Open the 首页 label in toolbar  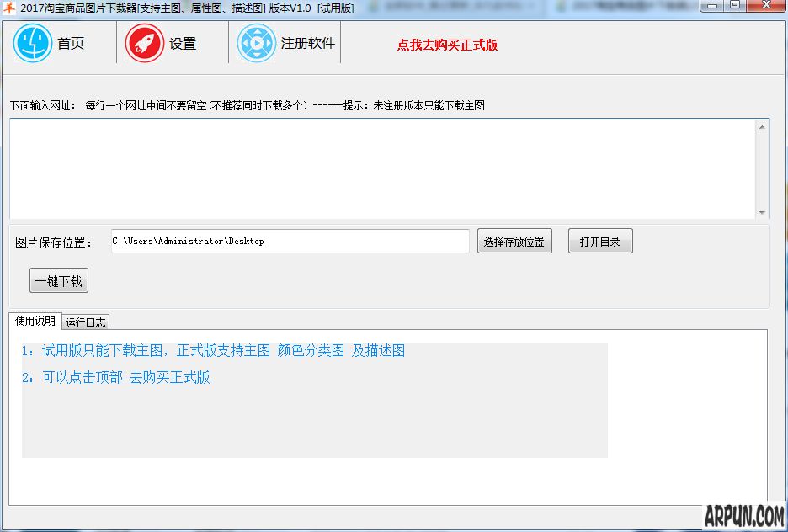71,43
